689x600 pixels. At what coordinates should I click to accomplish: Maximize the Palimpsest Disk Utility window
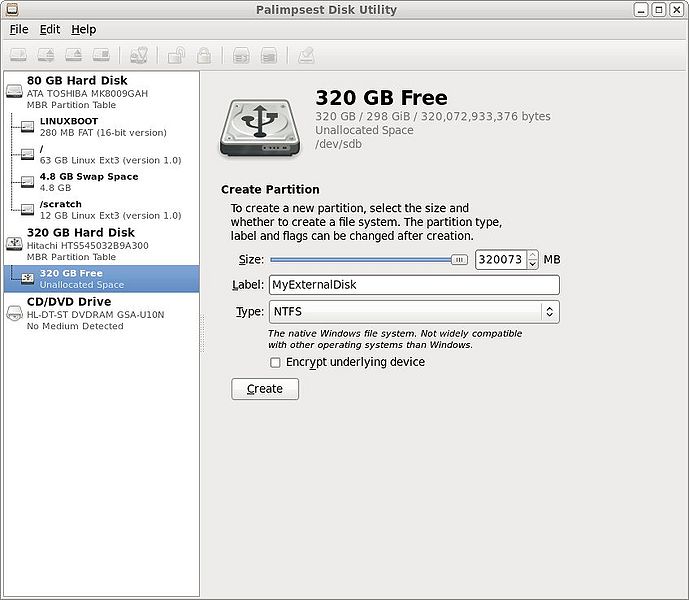[659, 10]
